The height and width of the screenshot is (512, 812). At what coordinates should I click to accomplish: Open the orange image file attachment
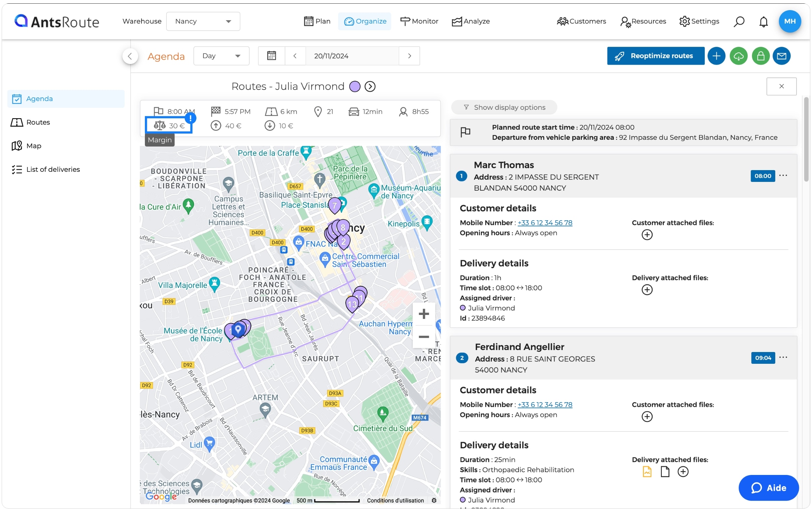click(647, 472)
